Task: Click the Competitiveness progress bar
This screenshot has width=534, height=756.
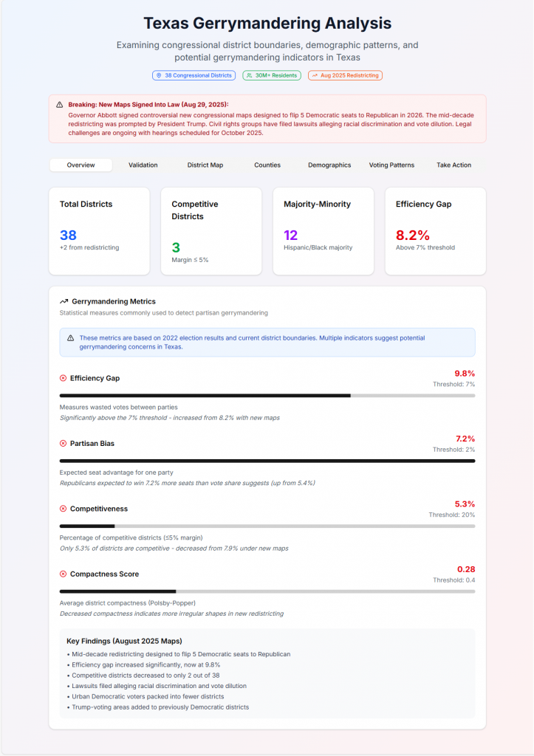Action: (x=267, y=526)
